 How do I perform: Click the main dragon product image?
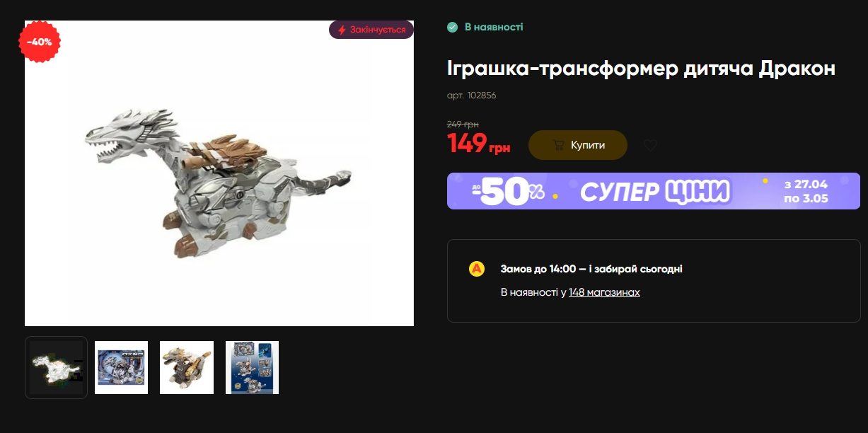tap(219, 173)
